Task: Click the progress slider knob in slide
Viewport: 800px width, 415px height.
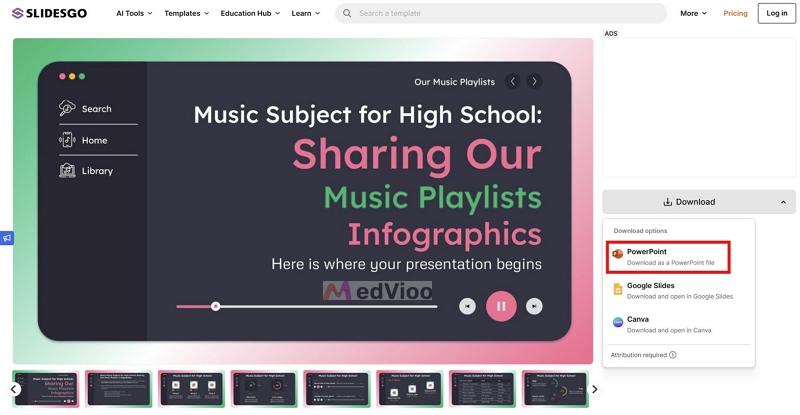Action: click(216, 306)
